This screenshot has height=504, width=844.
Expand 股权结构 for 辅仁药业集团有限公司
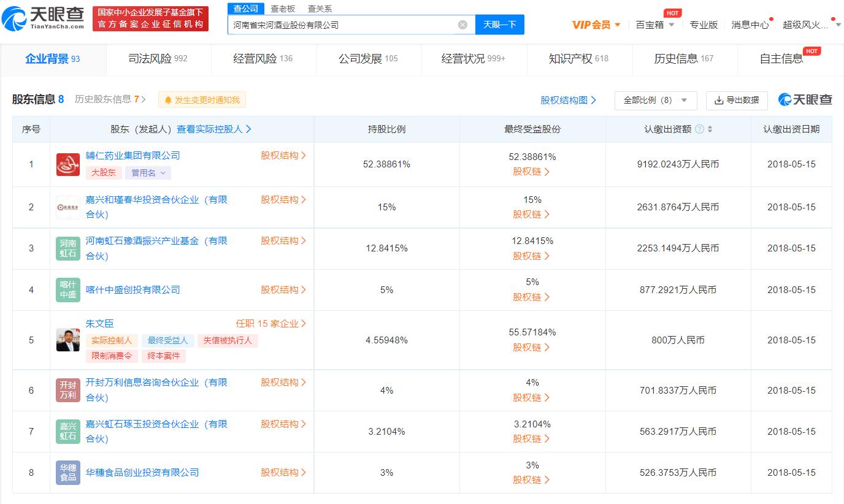(x=283, y=156)
